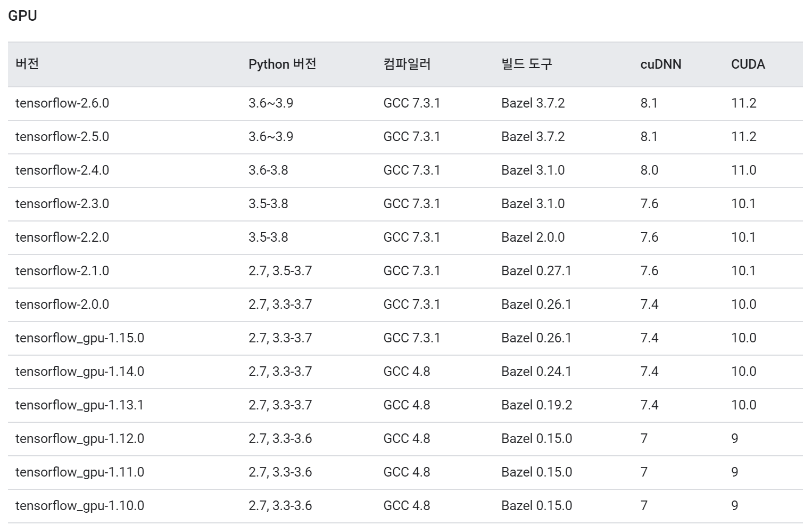Screen dimensions: 812x525
Task: Click the CUDA 11.0 cell
Action: [x=744, y=170]
